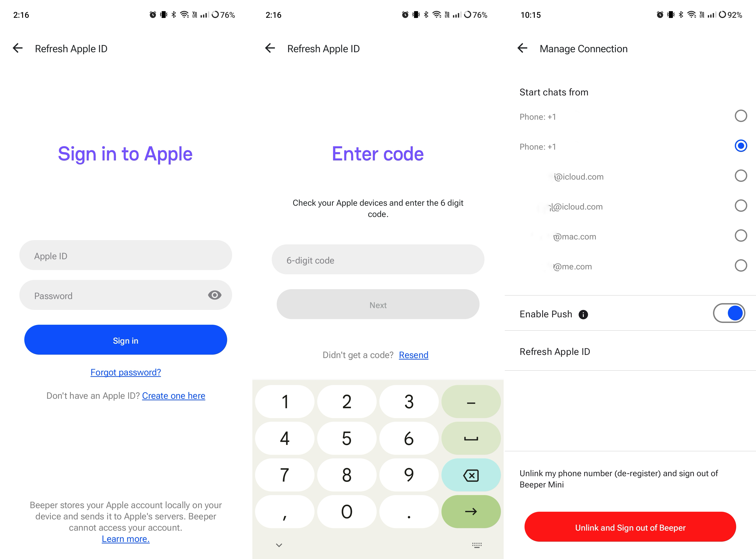Tap the Resend code link
Image resolution: width=756 pixels, height=559 pixels.
(x=413, y=355)
